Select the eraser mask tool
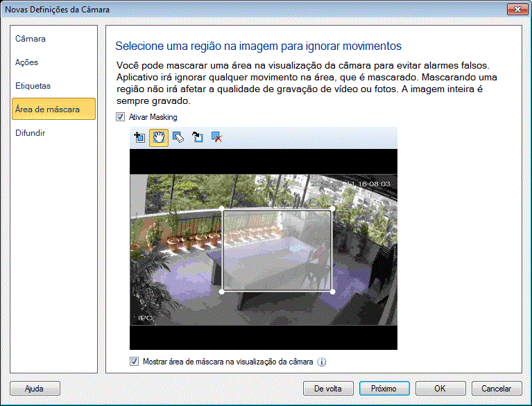532x406 pixels. [178, 137]
